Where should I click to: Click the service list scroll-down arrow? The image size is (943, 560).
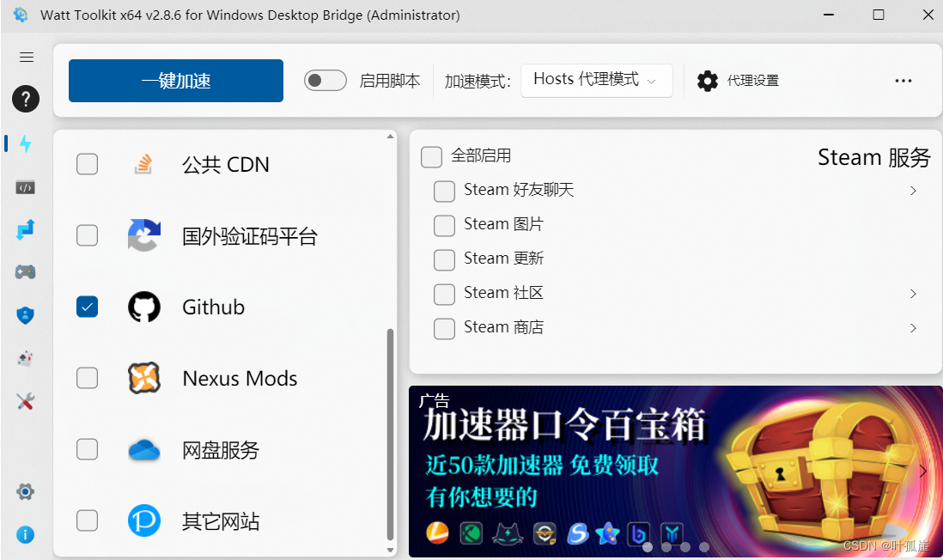click(x=390, y=550)
